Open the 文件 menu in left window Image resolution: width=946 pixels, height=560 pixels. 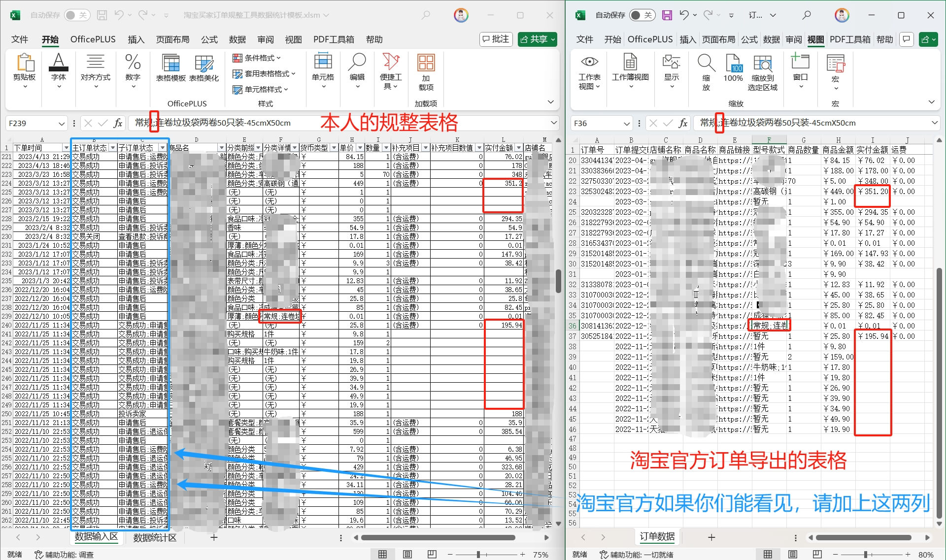(19, 39)
